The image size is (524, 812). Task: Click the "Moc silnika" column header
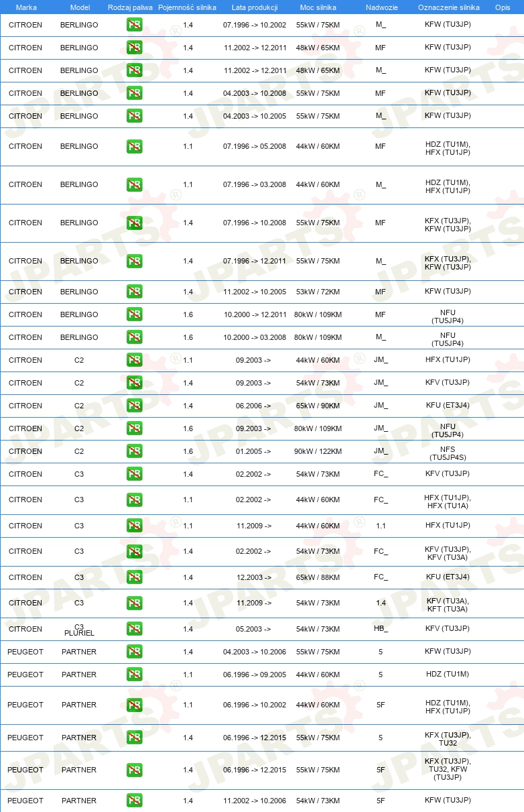coord(318,7)
